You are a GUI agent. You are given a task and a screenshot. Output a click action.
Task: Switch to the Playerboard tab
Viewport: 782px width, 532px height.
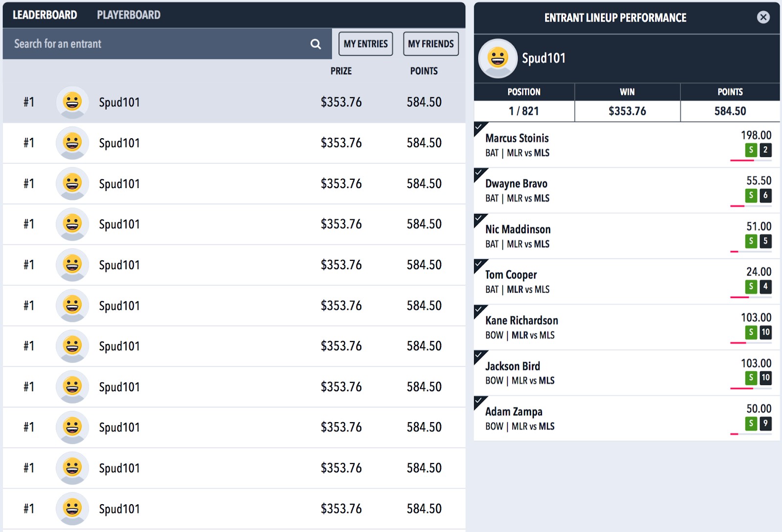click(129, 15)
